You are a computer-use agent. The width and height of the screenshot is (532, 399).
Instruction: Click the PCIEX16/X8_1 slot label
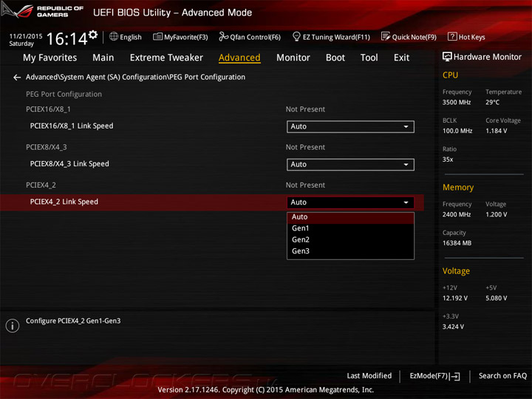pos(48,109)
